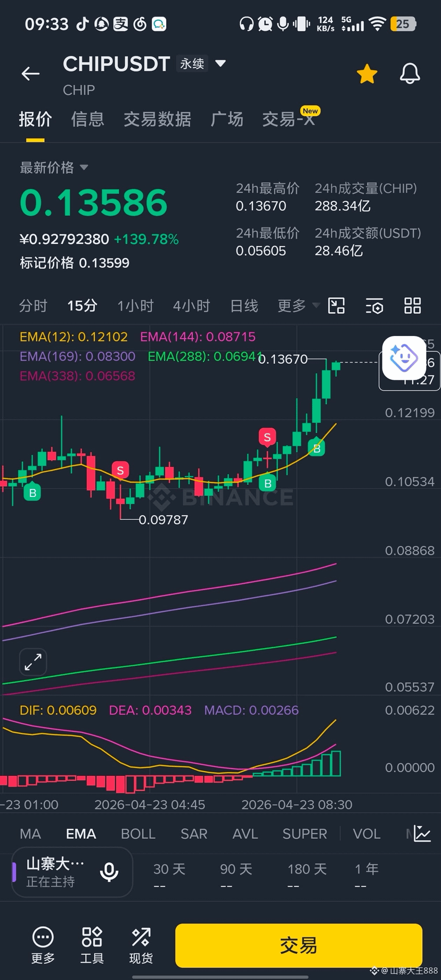Select the VOL sub-indicator

[x=367, y=834]
